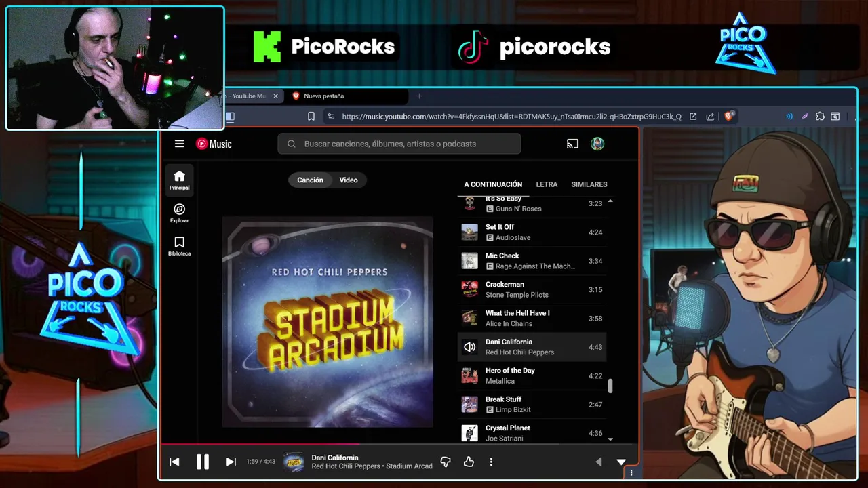Click the cast to device icon
This screenshot has height=488, width=868.
pyautogui.click(x=572, y=144)
